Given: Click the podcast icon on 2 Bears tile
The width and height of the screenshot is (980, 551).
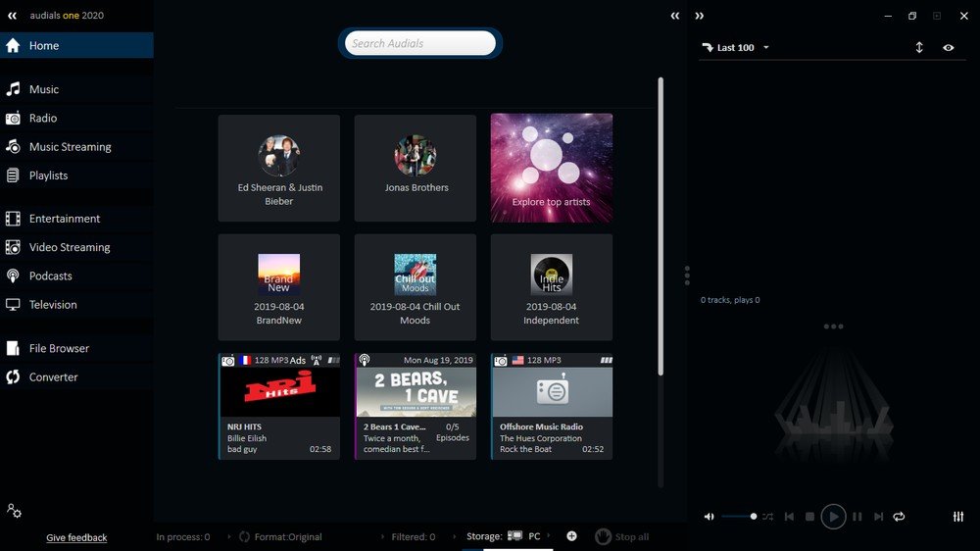Looking at the screenshot, I should pos(365,360).
